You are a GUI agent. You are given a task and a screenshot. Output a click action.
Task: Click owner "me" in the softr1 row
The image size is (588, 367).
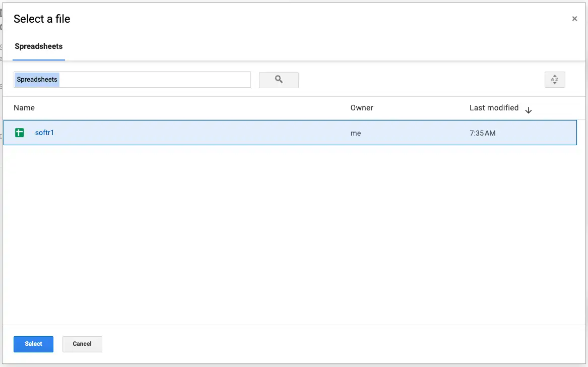click(x=356, y=133)
